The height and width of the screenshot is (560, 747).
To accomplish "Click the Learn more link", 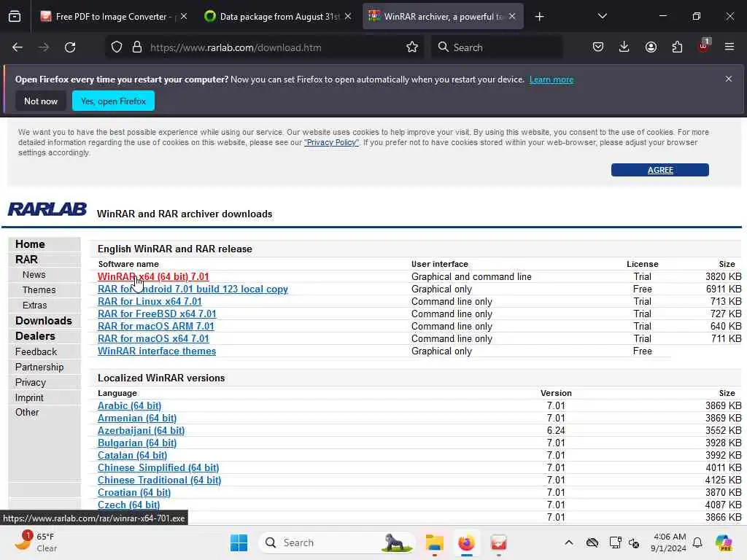I will [551, 79].
